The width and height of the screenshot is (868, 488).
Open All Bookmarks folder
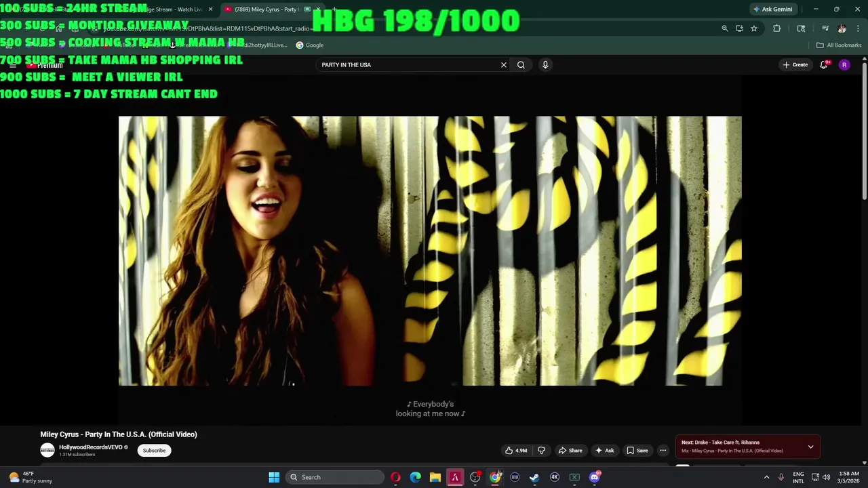[839, 45]
